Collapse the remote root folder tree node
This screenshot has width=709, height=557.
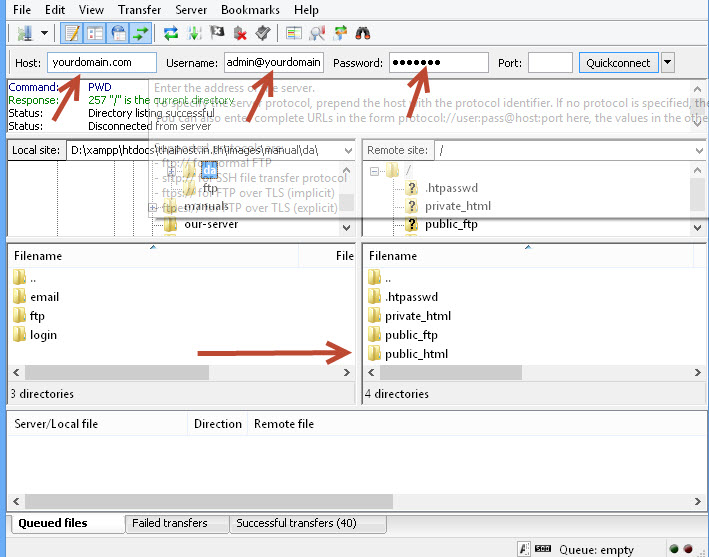pos(374,171)
